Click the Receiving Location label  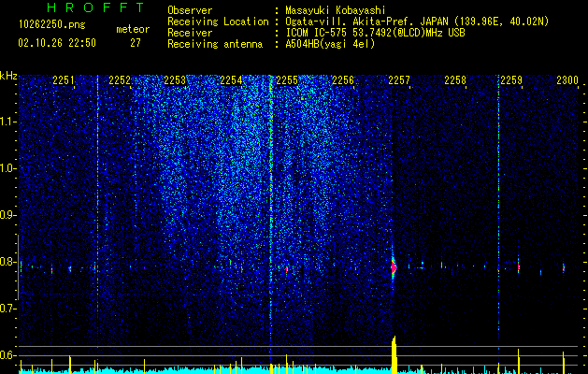pos(218,22)
